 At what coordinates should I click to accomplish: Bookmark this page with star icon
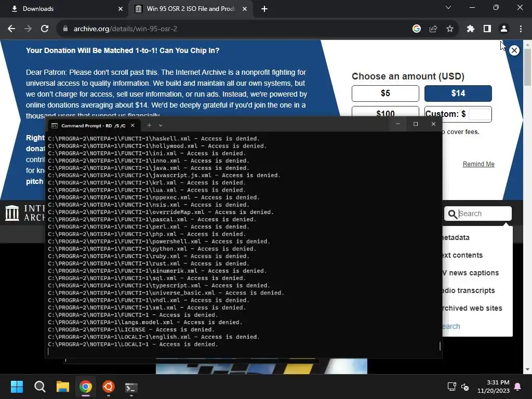(450, 29)
